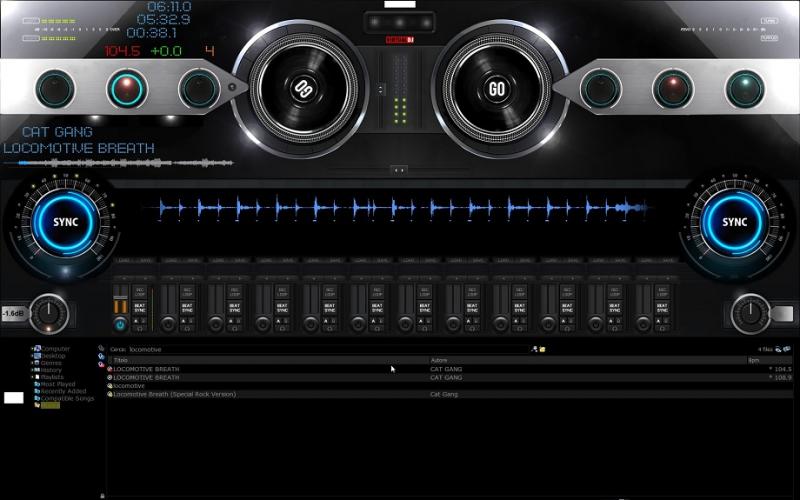Enable BEAT SYNC on first sampler slot
This screenshot has width=800, height=500.
pyautogui.click(x=140, y=308)
